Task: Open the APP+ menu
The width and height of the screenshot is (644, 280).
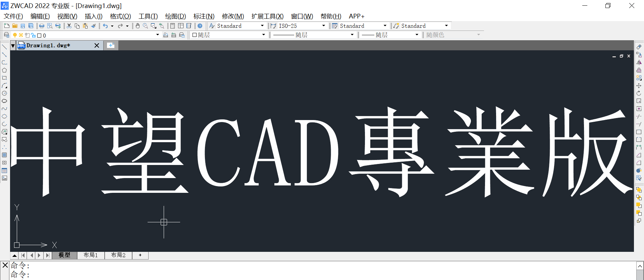Action: click(357, 16)
